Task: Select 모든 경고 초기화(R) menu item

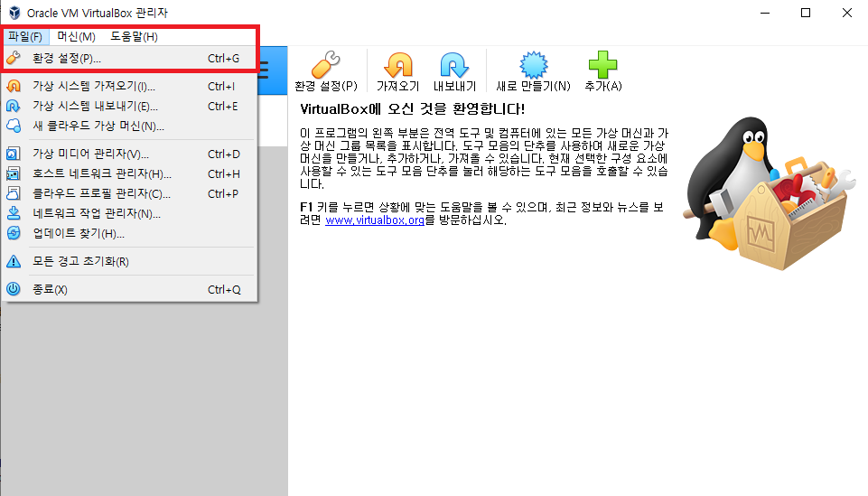Action: pos(129,261)
